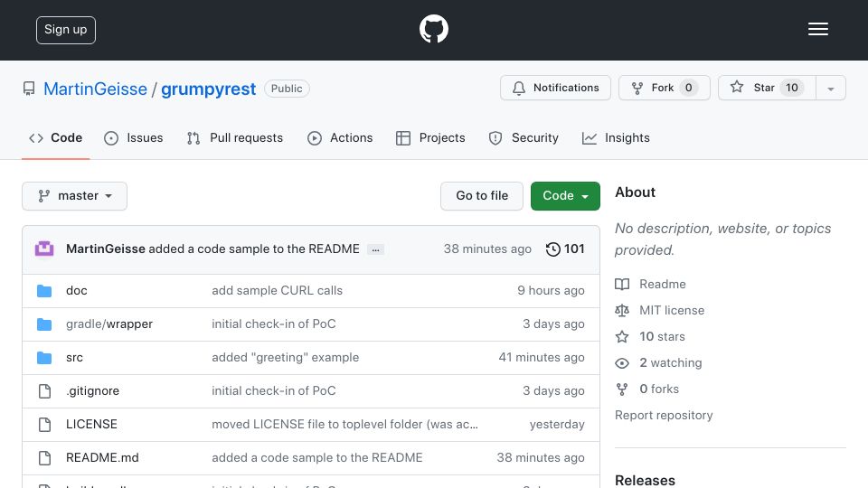Open the hamburger navigation menu
The width and height of the screenshot is (868, 488).
point(817,29)
